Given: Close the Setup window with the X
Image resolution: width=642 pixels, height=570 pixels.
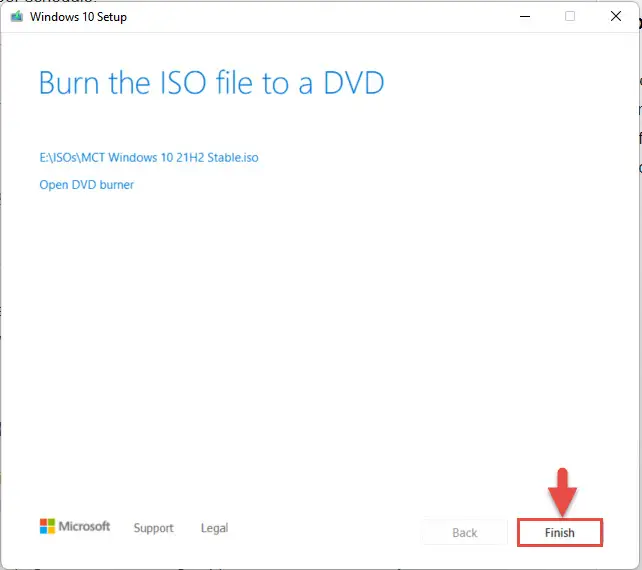Looking at the screenshot, I should pyautogui.click(x=615, y=16).
